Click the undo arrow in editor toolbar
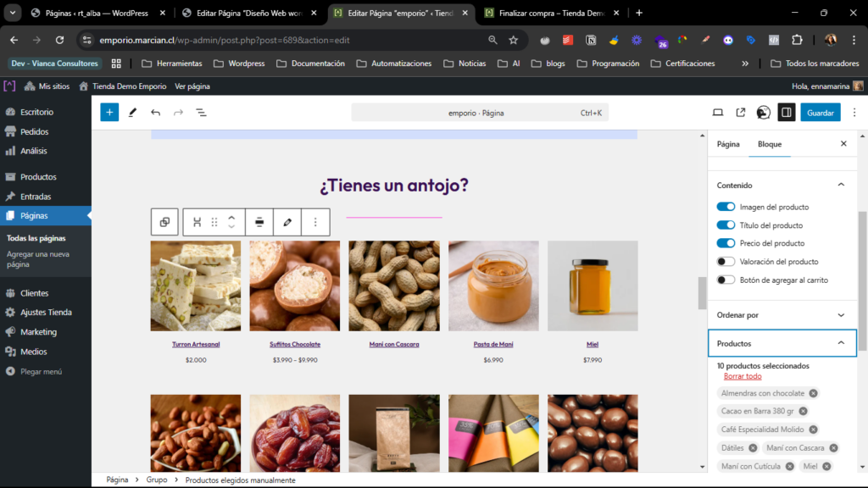Image resolution: width=868 pixels, height=488 pixels. [x=155, y=112]
